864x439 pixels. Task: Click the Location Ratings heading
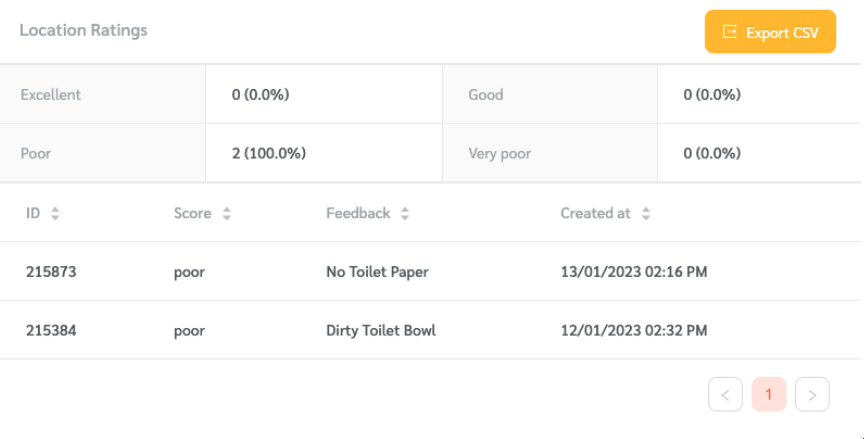84,30
